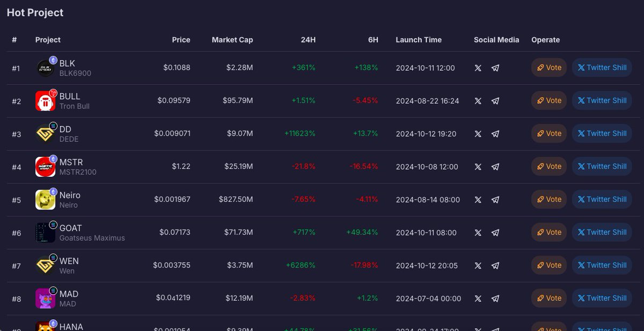Click the Market Cap column header
This screenshot has width=644, height=331.
[x=232, y=40]
